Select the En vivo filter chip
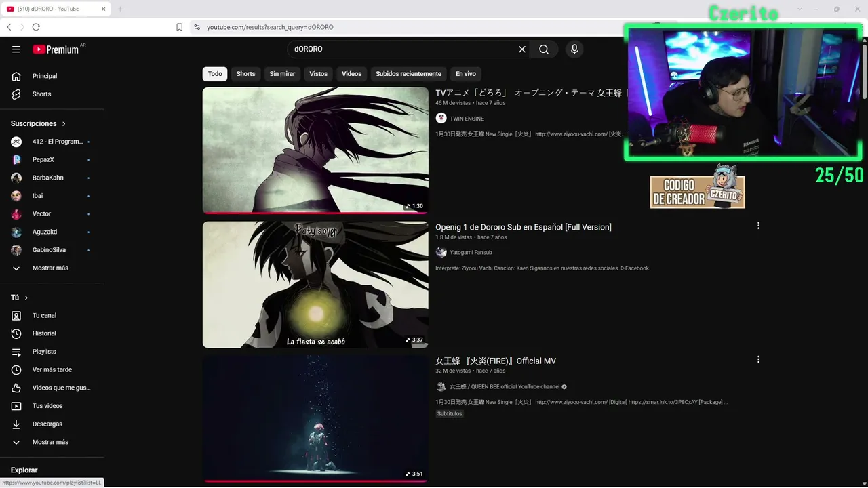Viewport: 868px width, 488px height. [465, 74]
